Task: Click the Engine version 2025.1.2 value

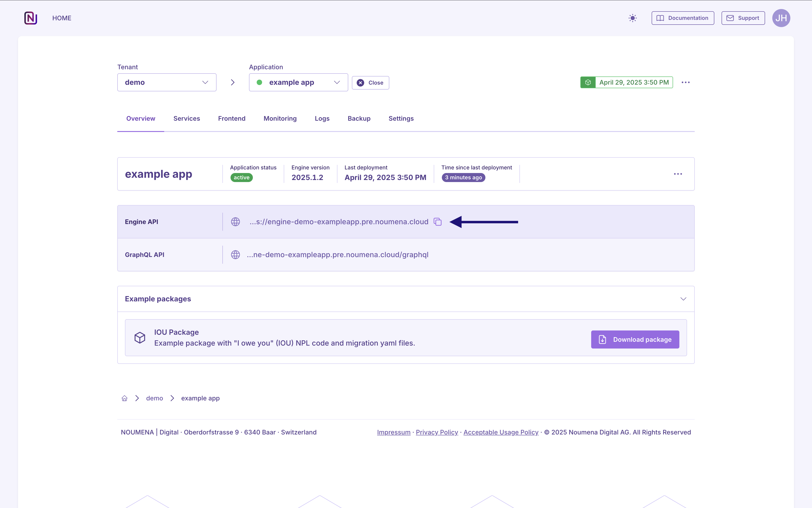Action: (x=307, y=177)
